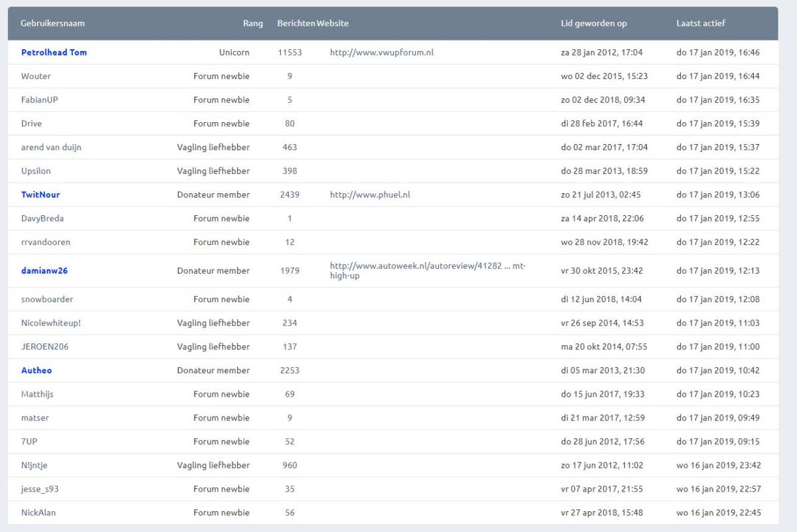View posts count 960 of N!jntje
This screenshot has height=532, width=797.
(x=290, y=466)
